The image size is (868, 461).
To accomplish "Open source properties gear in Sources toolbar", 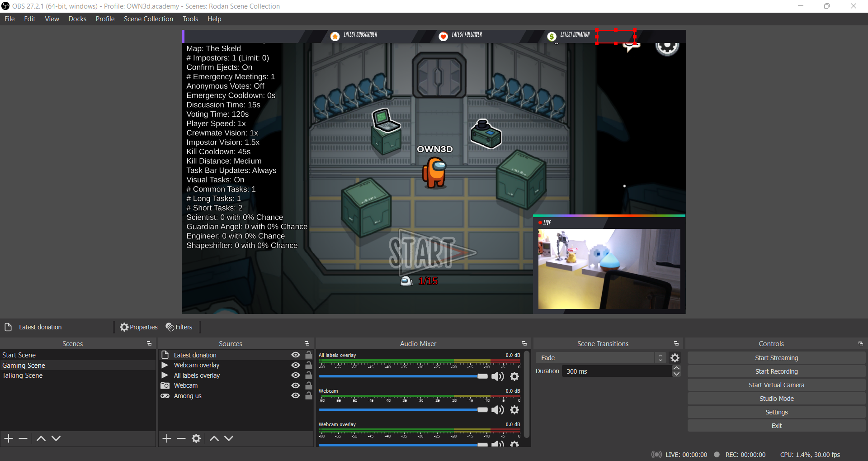I will (196, 438).
